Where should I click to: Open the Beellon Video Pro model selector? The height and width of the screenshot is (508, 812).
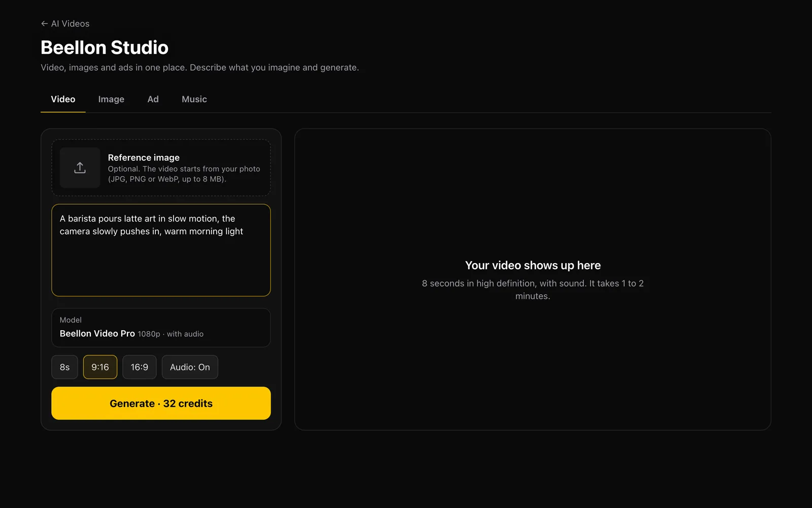coord(161,328)
